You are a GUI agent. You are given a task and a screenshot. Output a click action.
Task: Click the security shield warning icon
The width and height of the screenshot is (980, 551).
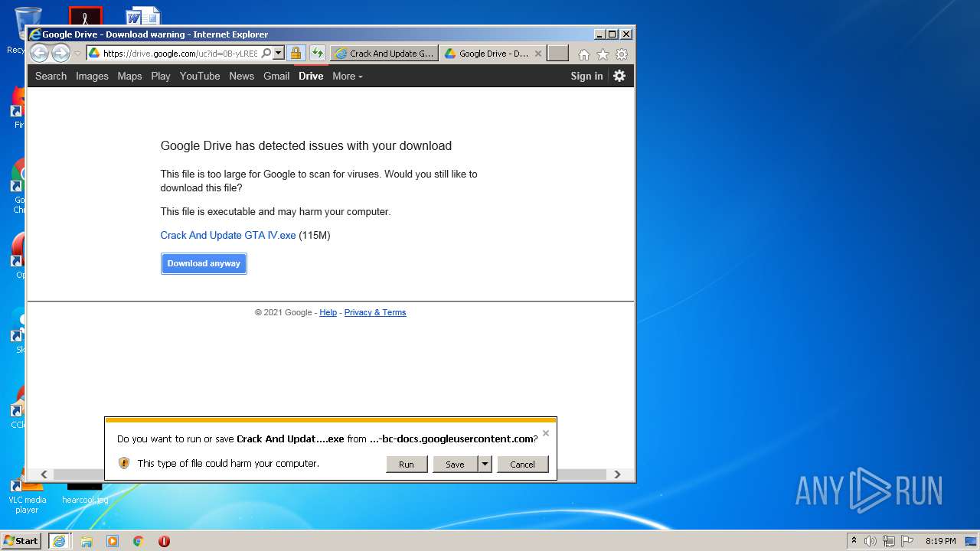124,463
